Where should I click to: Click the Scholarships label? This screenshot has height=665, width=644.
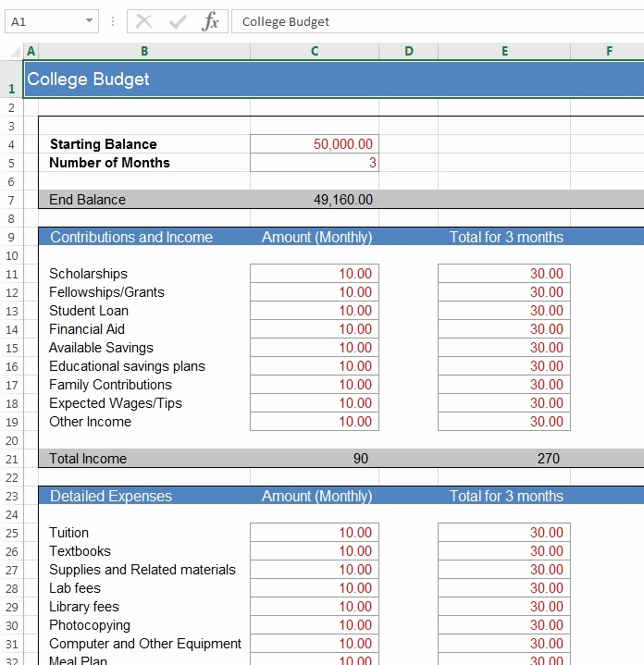[x=88, y=274]
